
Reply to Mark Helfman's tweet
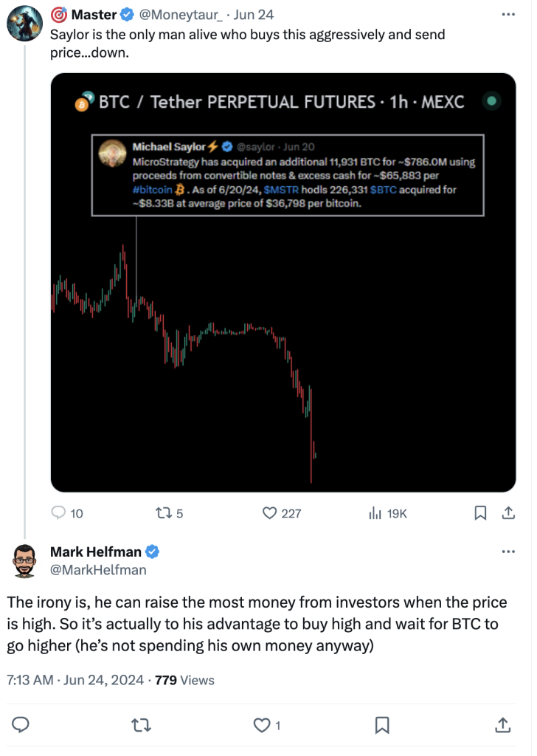[20, 725]
